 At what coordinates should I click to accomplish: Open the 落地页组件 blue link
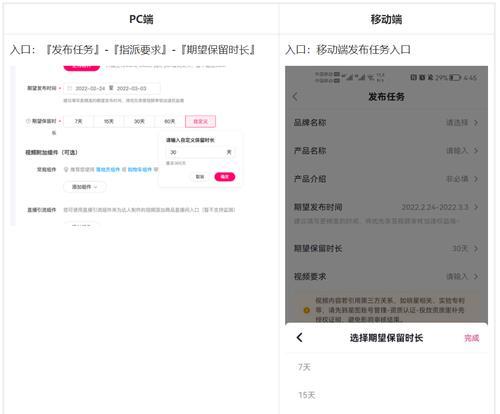108,170
